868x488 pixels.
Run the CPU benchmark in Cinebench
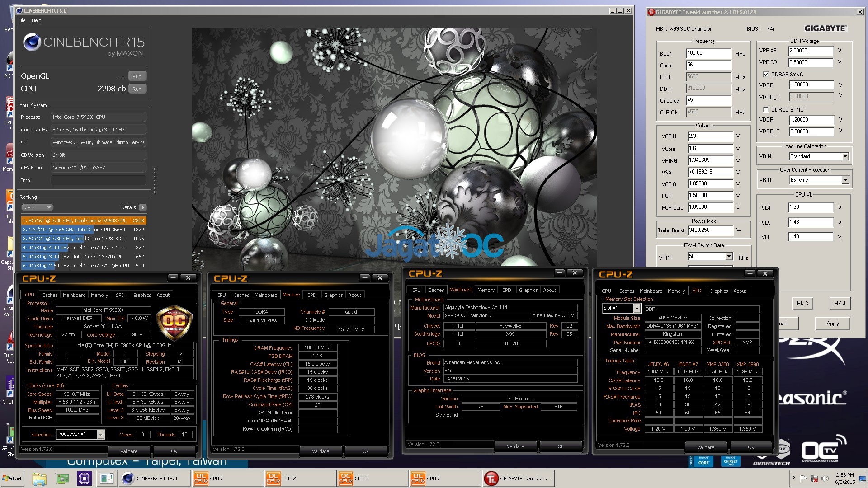[x=137, y=89]
